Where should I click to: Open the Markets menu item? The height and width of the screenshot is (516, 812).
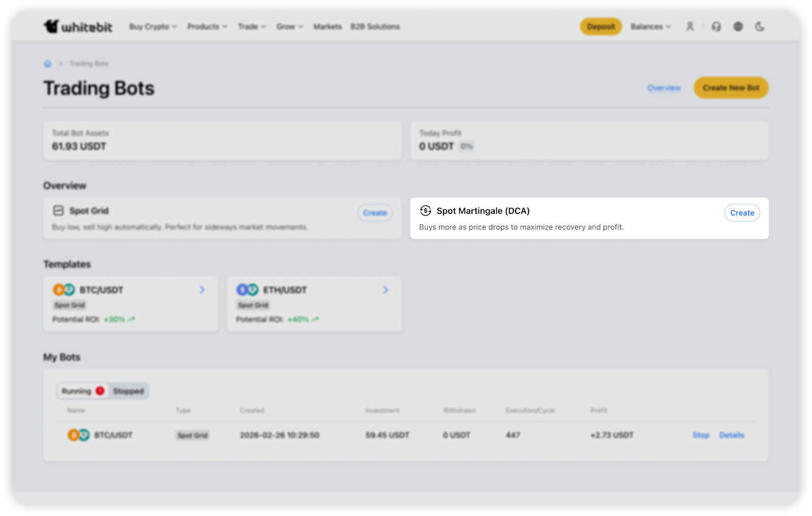[327, 26]
